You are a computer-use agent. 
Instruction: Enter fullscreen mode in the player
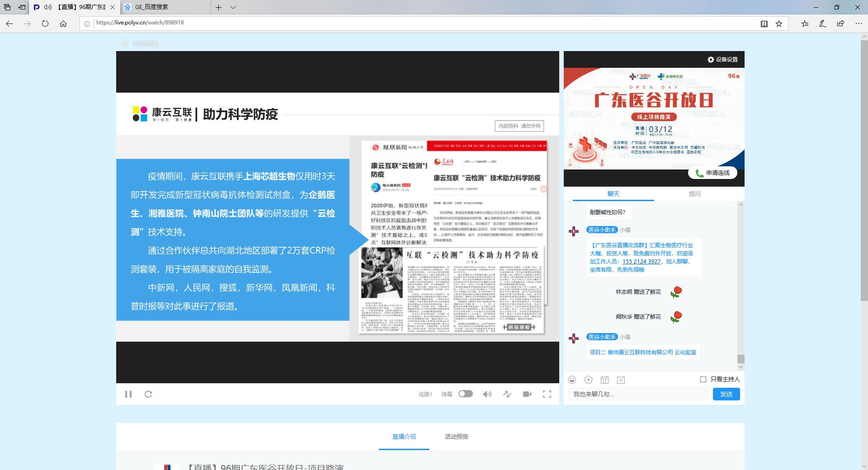pyautogui.click(x=547, y=394)
